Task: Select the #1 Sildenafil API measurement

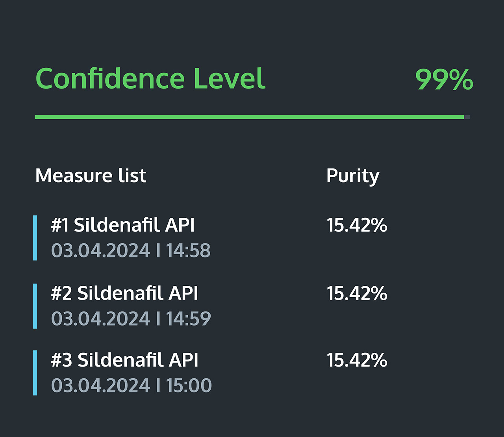Action: tap(123, 225)
